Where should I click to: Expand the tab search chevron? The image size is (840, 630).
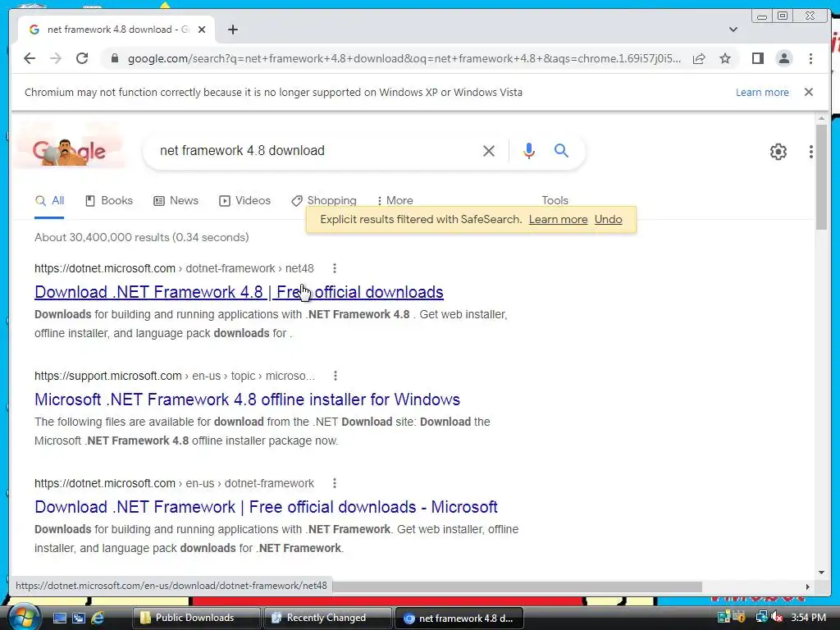(x=733, y=30)
